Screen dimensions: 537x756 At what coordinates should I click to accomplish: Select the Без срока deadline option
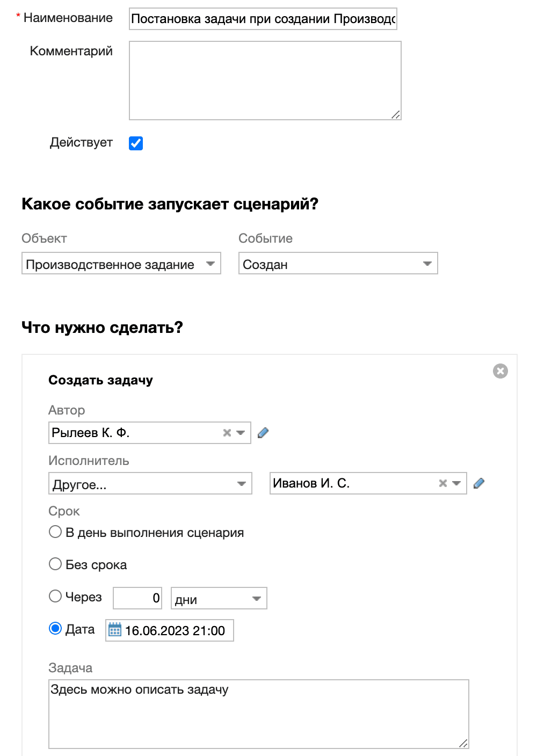pyautogui.click(x=55, y=564)
